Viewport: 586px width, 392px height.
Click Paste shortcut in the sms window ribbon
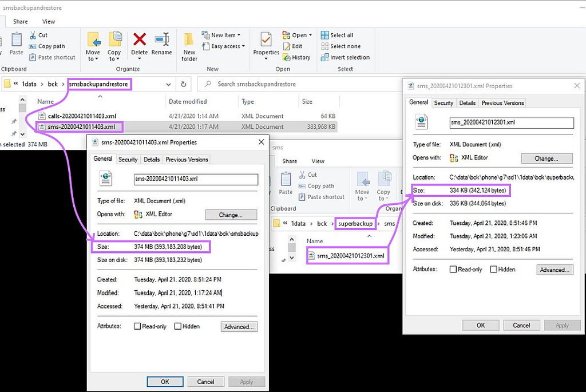321,197
